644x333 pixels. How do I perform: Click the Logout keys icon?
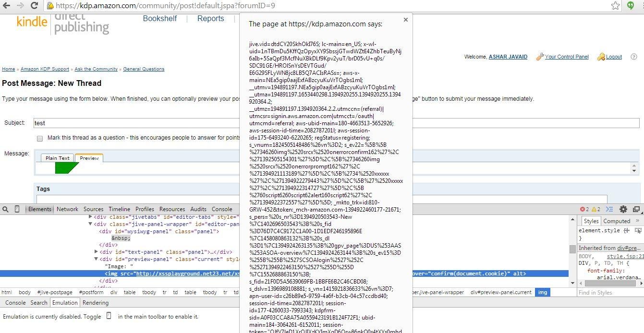point(601,57)
